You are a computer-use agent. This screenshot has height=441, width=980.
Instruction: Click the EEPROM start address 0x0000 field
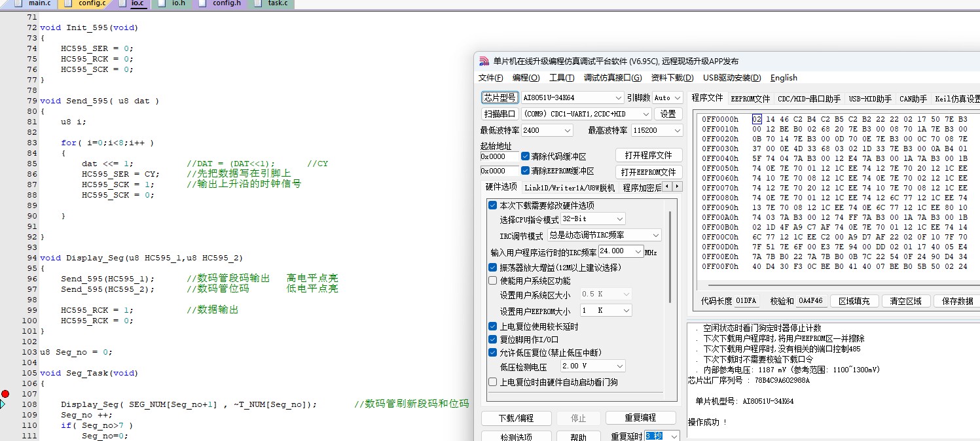coord(499,171)
